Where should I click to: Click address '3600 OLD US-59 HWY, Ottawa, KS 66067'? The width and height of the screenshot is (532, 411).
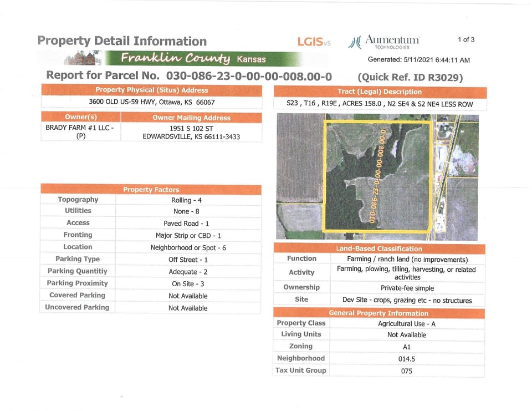pos(152,102)
